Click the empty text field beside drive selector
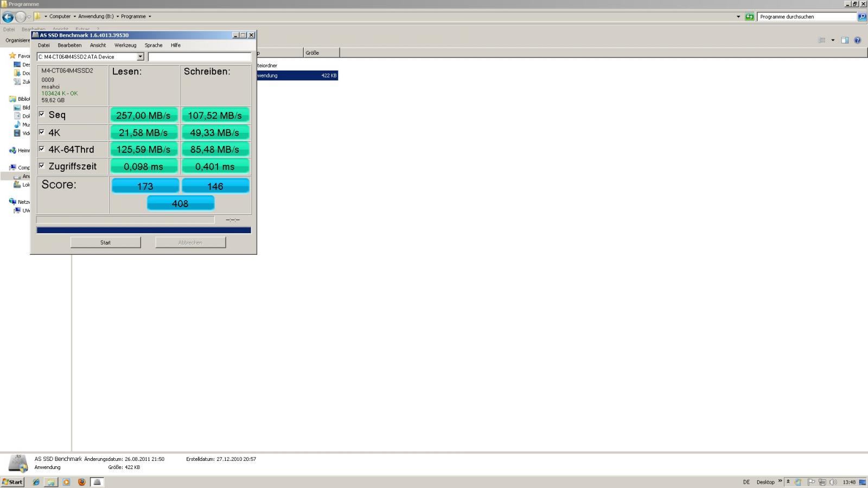 click(200, 56)
